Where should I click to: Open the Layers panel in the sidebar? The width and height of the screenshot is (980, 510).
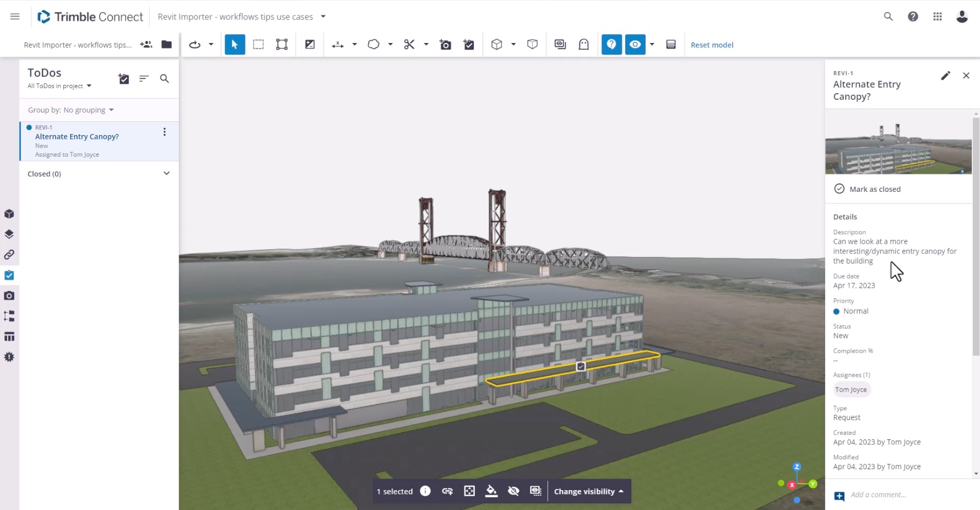(9, 234)
